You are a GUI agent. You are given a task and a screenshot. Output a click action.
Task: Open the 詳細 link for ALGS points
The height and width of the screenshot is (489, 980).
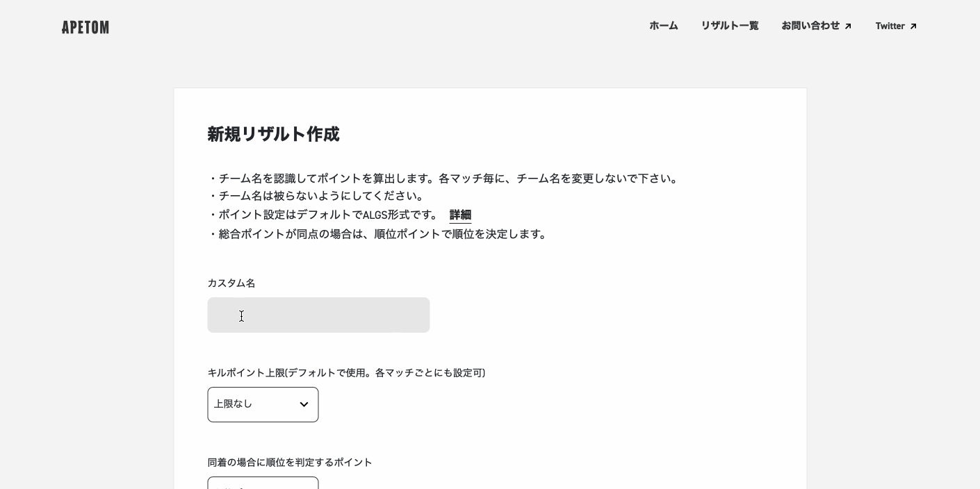[x=460, y=215]
